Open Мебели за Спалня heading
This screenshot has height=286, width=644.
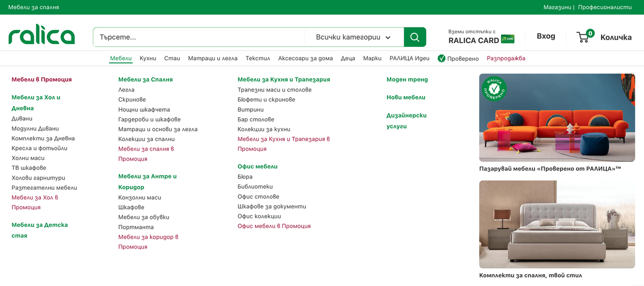(145, 80)
